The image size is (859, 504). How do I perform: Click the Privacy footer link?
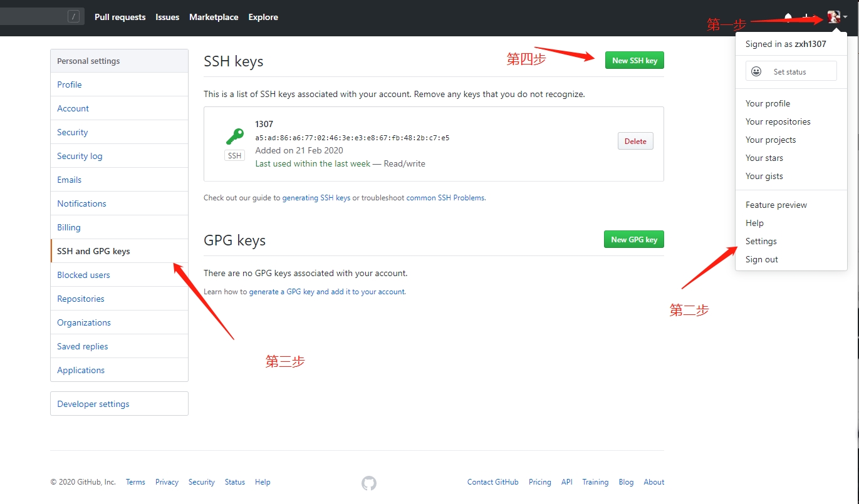pyautogui.click(x=167, y=482)
